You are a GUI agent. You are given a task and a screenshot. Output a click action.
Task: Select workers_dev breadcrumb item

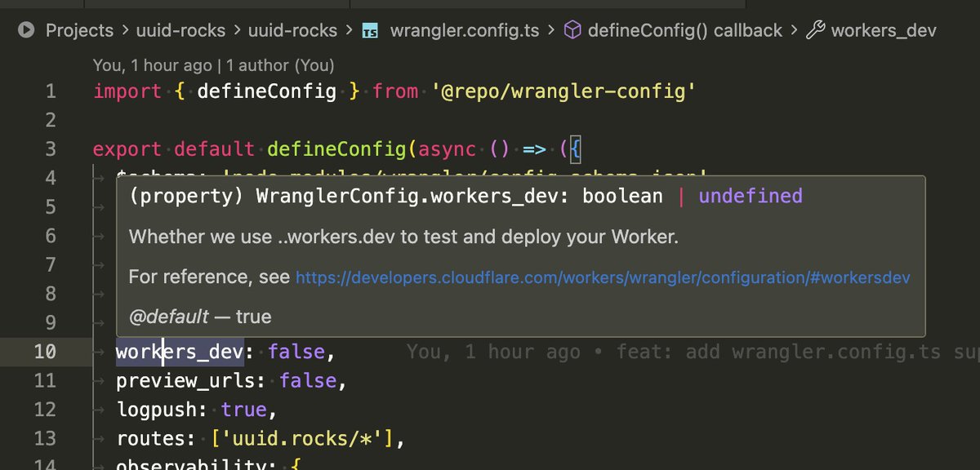(x=884, y=31)
